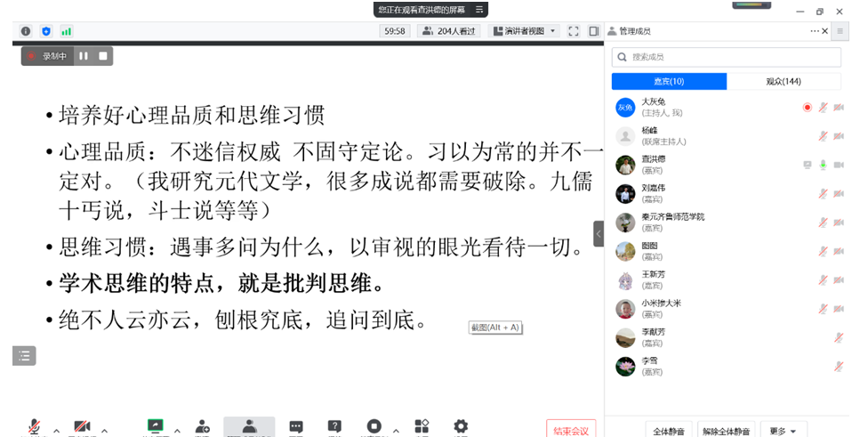868x437 pixels.
Task: Expand the 更多 dropdown in members panel
Action: coord(783,431)
